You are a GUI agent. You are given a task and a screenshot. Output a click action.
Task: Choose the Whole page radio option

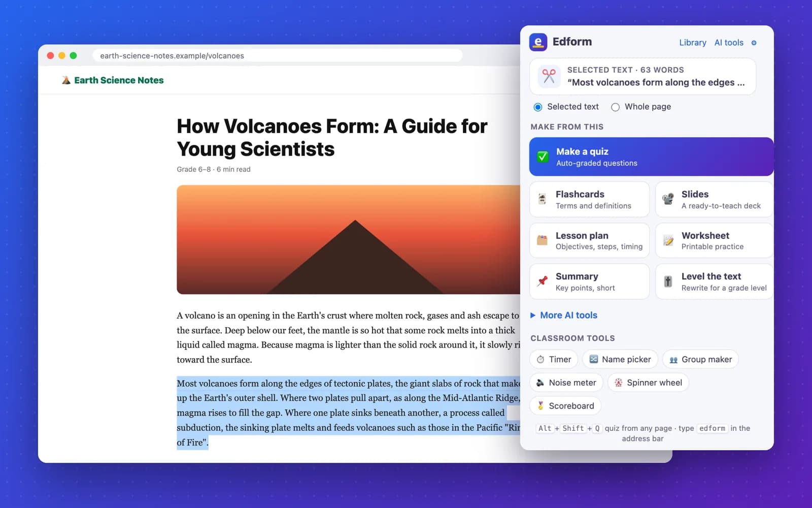pos(615,107)
